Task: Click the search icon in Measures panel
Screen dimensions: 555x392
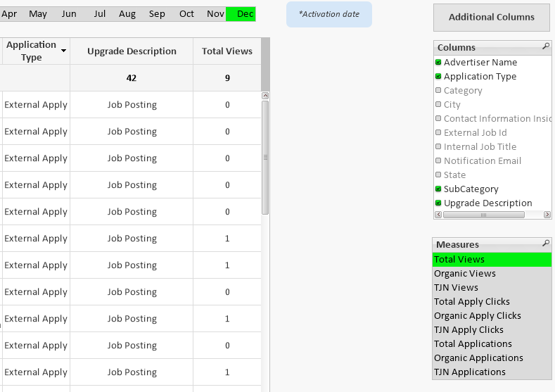Action: 546,244
